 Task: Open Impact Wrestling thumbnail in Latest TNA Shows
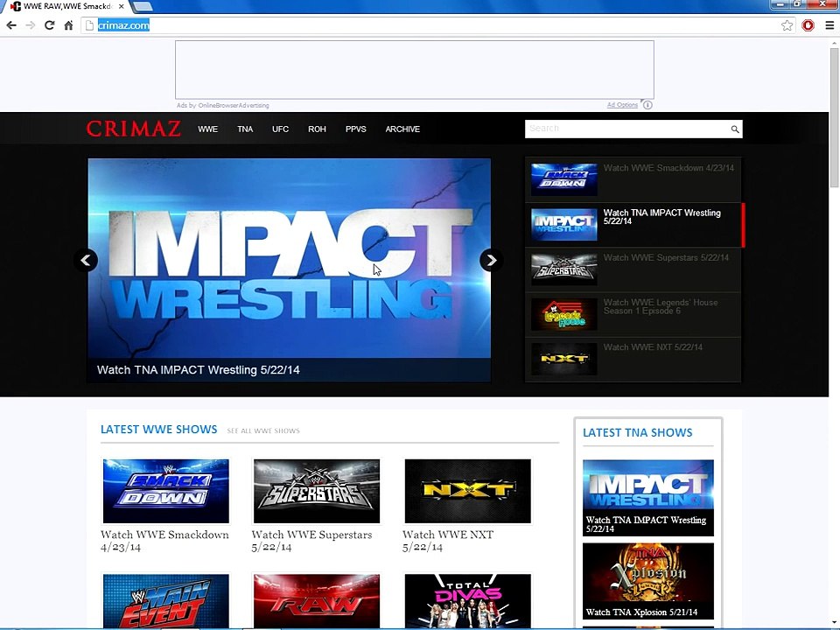(x=648, y=498)
